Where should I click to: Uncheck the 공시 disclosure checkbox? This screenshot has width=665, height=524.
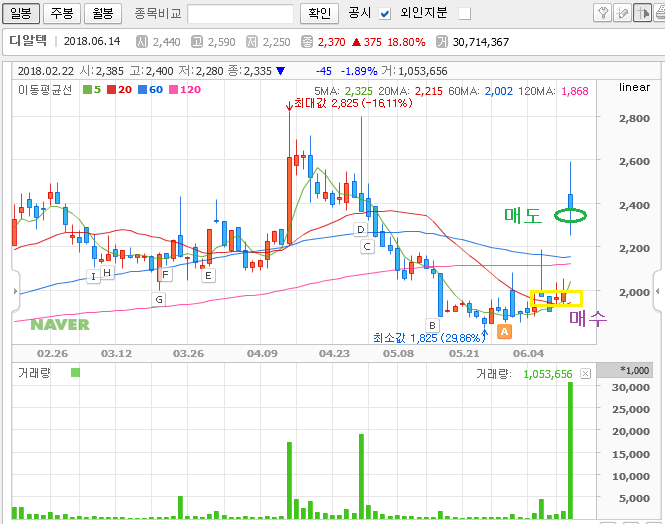coord(385,14)
